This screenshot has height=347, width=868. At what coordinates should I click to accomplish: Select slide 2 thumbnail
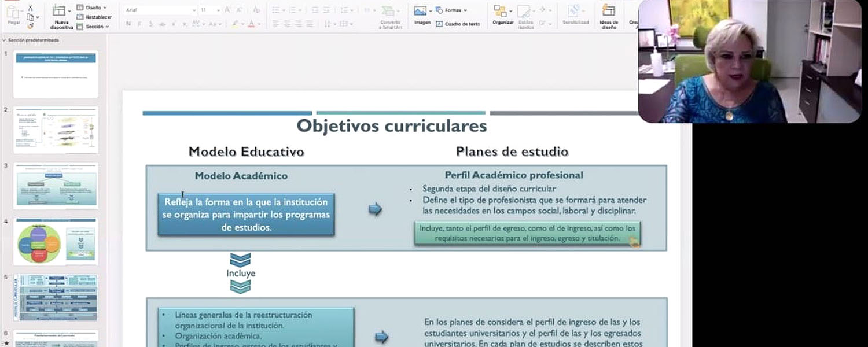point(56,130)
